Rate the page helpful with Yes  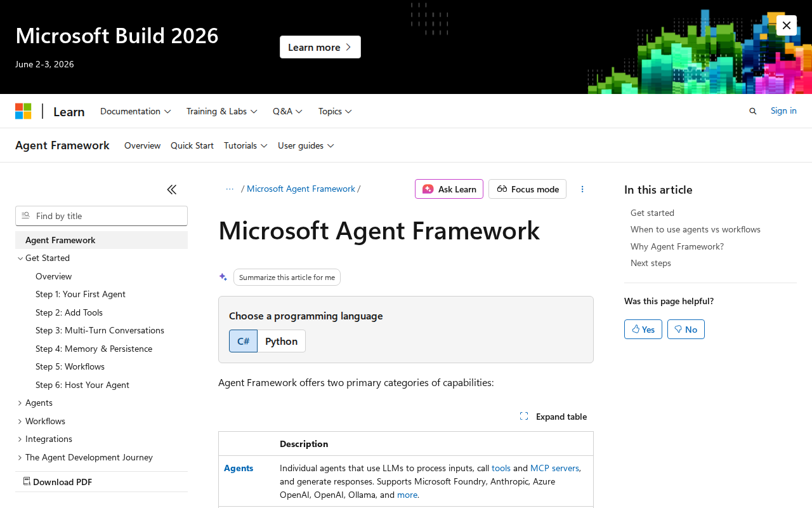point(643,329)
